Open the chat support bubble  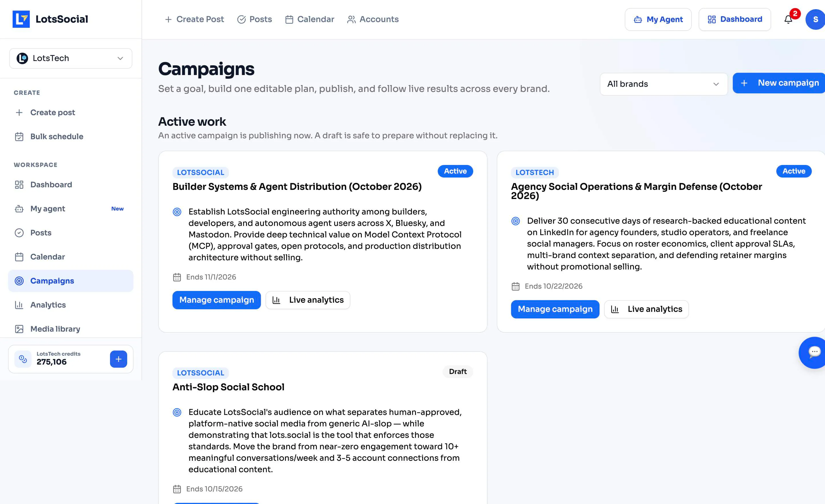pyautogui.click(x=813, y=353)
